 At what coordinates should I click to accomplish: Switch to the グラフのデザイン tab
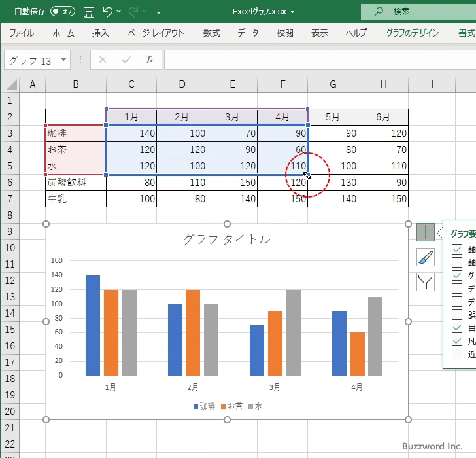coord(412,33)
